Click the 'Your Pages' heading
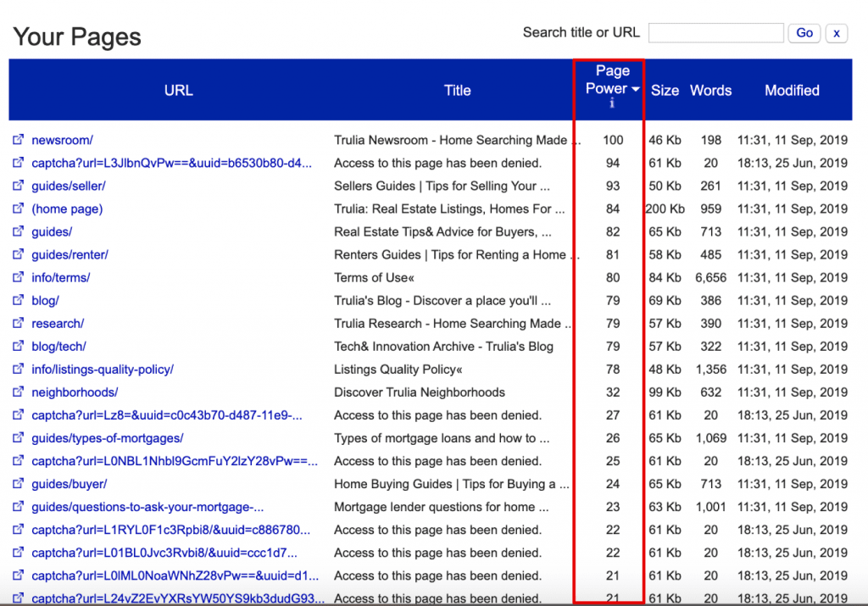This screenshot has width=868, height=606. click(x=77, y=36)
